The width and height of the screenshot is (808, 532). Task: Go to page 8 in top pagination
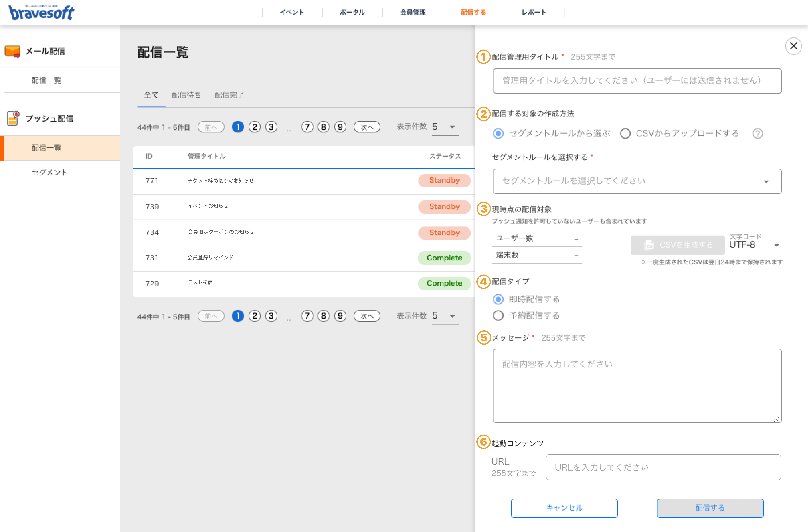[x=324, y=127]
